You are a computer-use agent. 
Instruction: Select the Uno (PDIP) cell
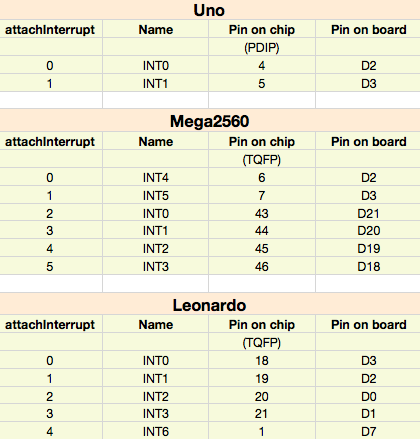pos(262,48)
